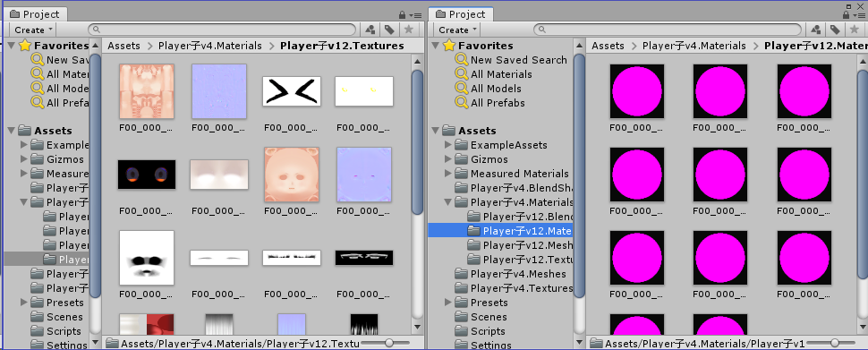Click the search by type icon in left panel
The image size is (868, 350).
coord(370,30)
